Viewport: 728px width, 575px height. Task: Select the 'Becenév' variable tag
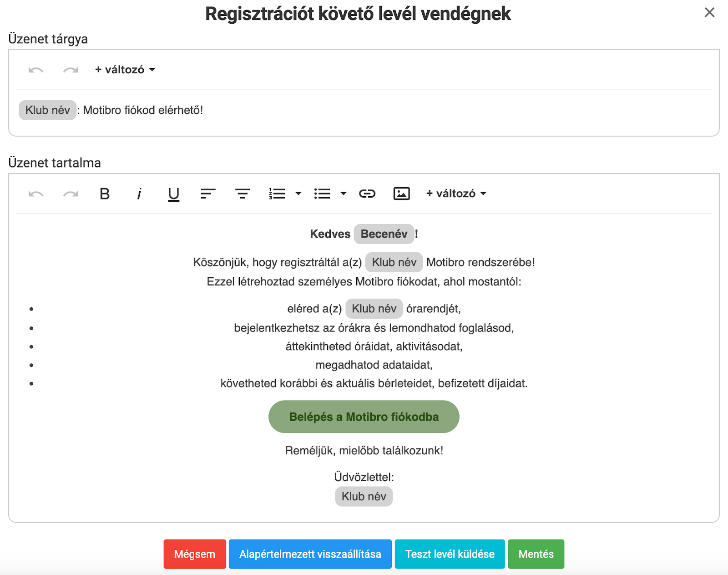tap(384, 234)
